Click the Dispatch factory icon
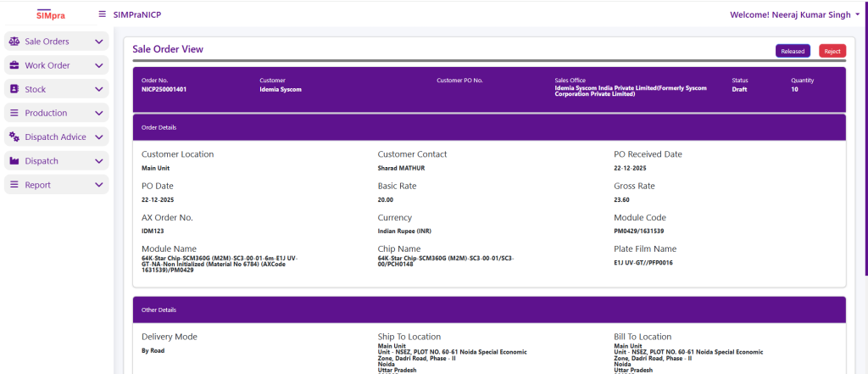This screenshot has width=868, height=374. [14, 161]
